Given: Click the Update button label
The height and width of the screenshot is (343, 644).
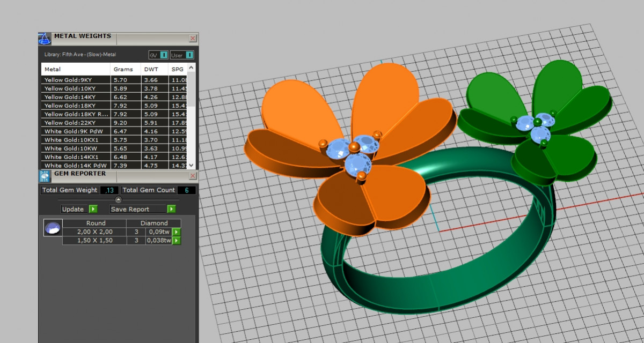Looking at the screenshot, I should (73, 209).
